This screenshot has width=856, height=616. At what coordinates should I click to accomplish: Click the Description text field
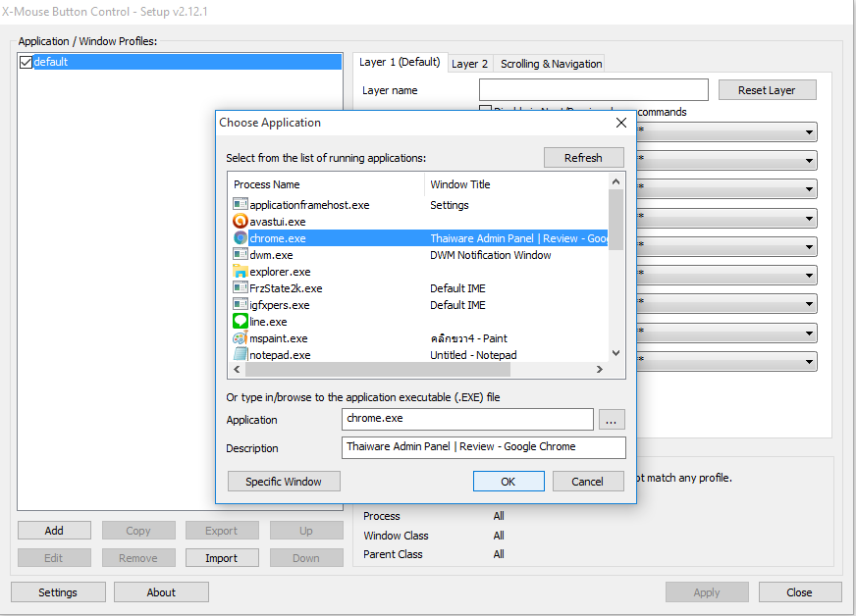(x=484, y=447)
